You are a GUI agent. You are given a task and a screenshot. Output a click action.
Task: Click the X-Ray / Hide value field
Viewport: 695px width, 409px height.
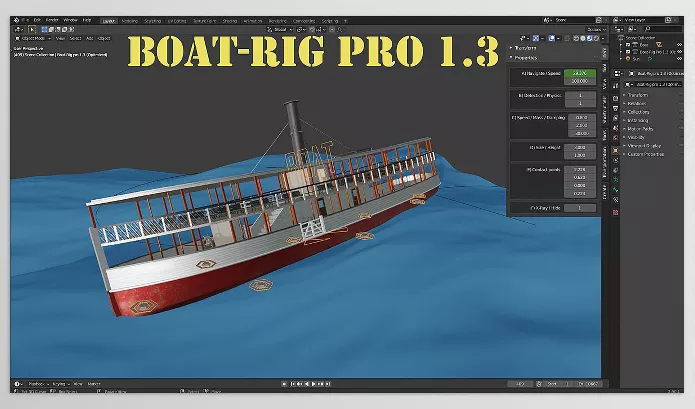(x=580, y=208)
